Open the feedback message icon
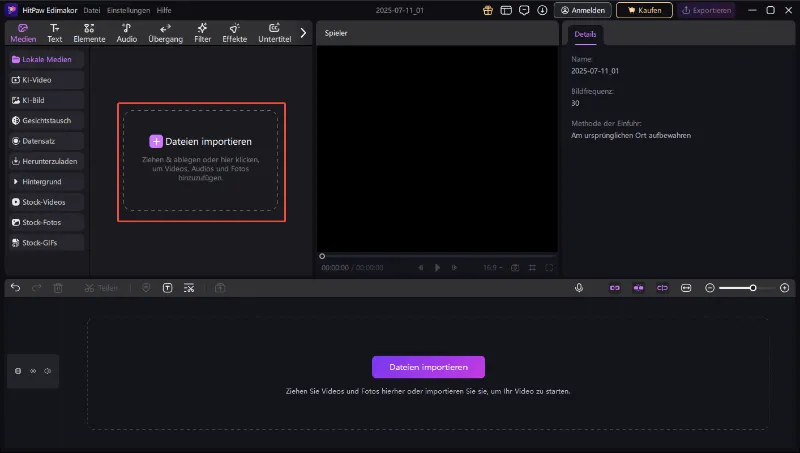 pyautogui.click(x=523, y=10)
